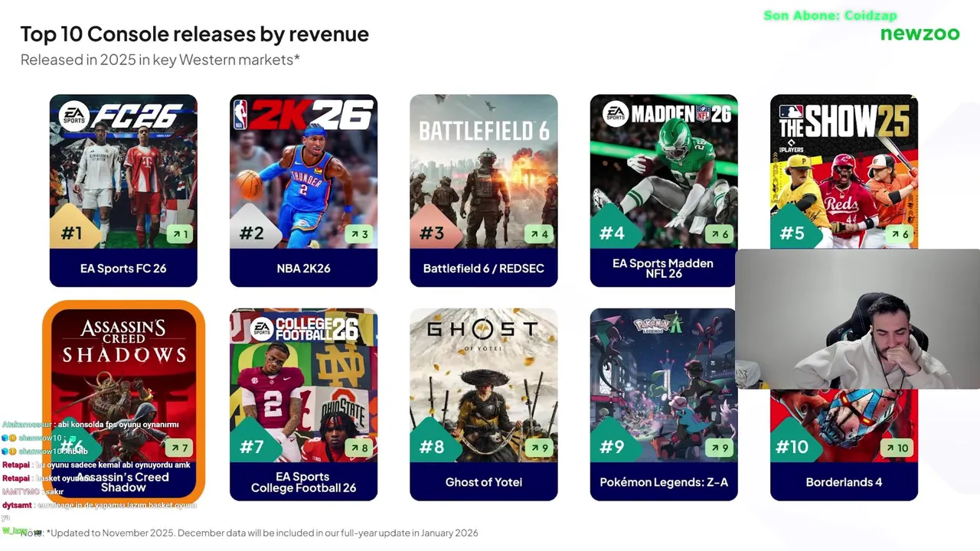
Task: Click the trend arrow badge on Battlefield 6
Action: (x=539, y=234)
